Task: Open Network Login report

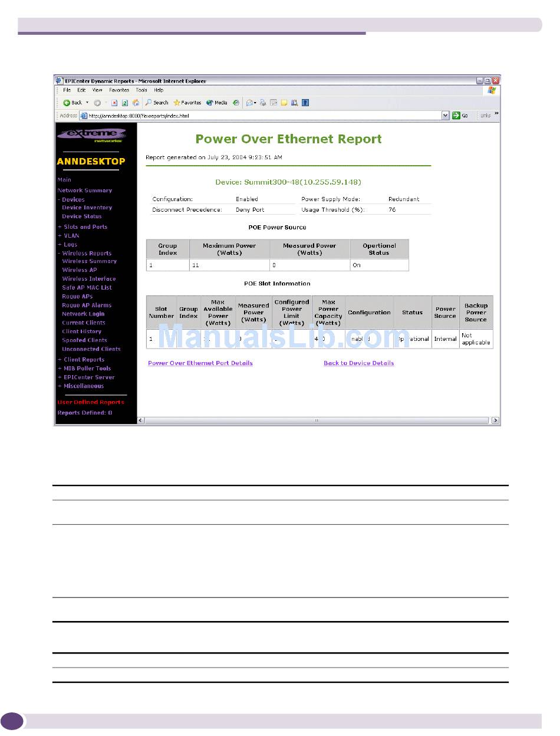Action: [x=83, y=314]
